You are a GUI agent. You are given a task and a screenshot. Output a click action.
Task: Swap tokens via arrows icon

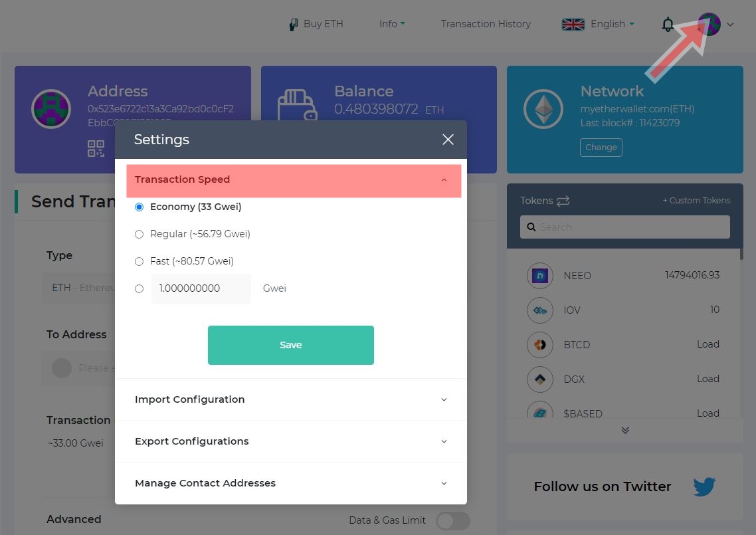(x=563, y=201)
